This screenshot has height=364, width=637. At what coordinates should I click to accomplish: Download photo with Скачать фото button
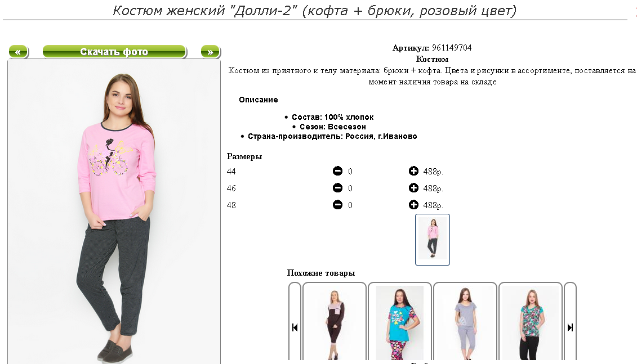click(114, 52)
